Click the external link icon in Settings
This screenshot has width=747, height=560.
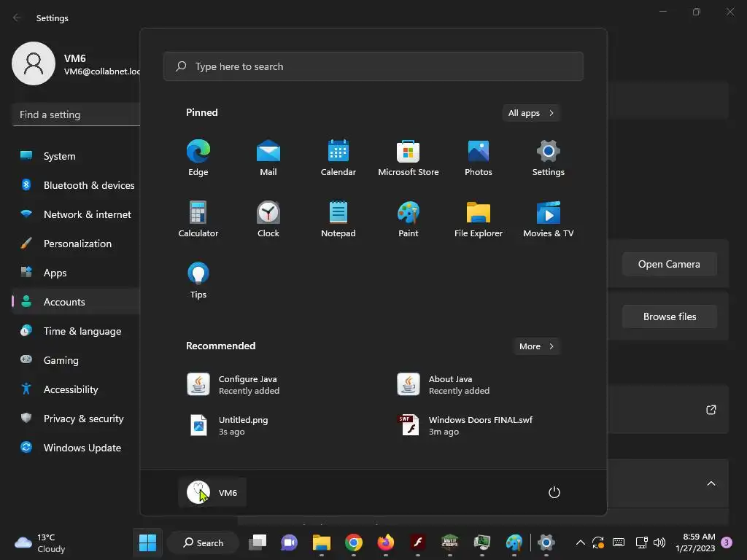coord(711,410)
